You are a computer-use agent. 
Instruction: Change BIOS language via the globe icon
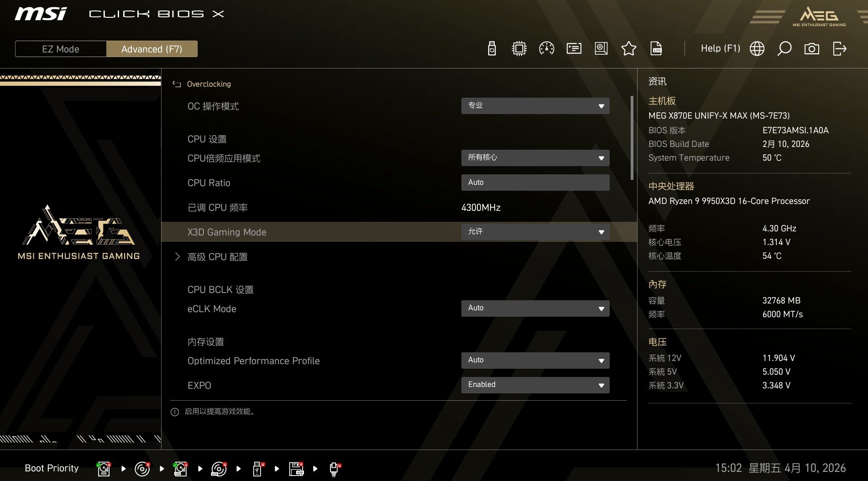point(757,48)
